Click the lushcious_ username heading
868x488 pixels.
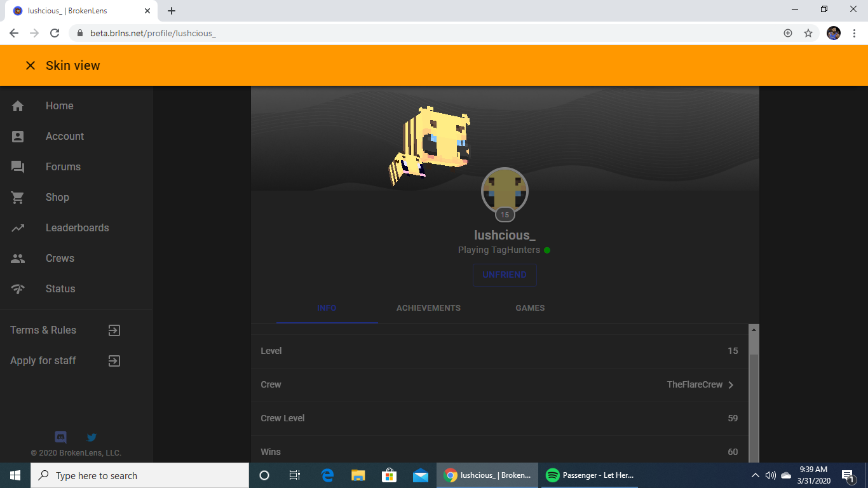coord(505,235)
